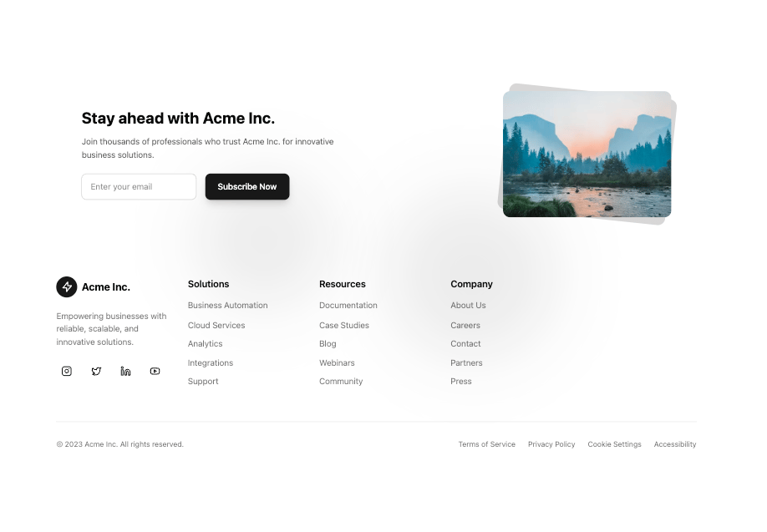Open the YouTube social icon
767x532 pixels.
[x=155, y=371]
